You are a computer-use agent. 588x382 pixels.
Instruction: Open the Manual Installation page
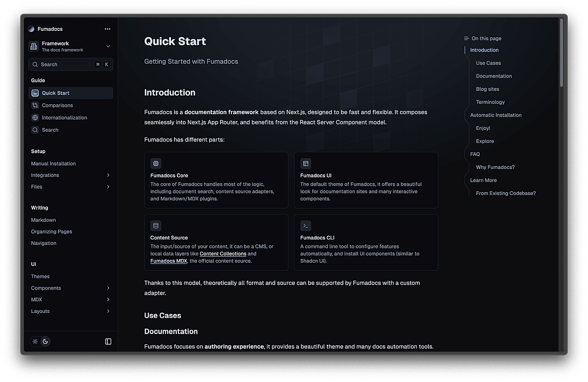click(x=53, y=164)
